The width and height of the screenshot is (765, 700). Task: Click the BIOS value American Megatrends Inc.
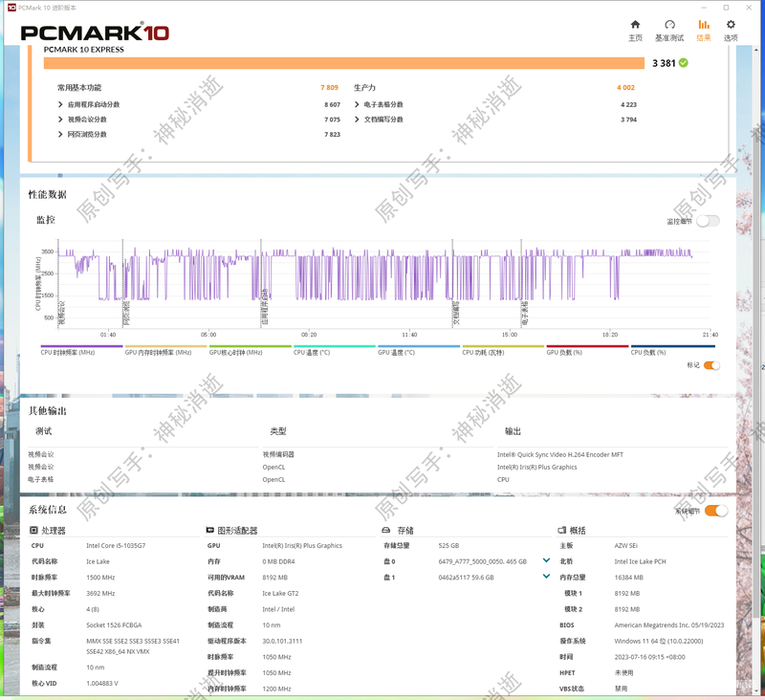click(x=669, y=625)
